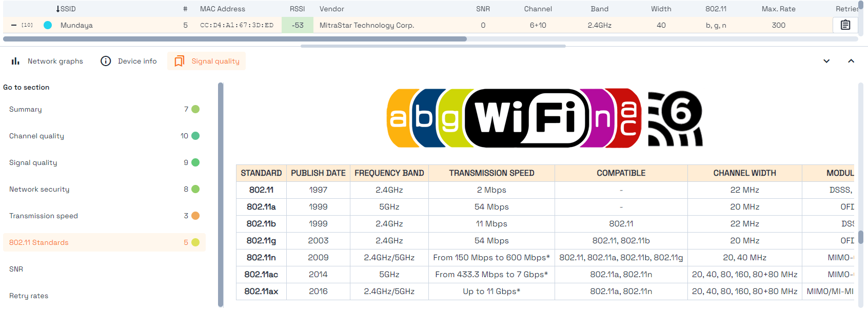Image resolution: width=868 pixels, height=313 pixels.
Task: Click the STANDARD table header
Action: tap(261, 173)
